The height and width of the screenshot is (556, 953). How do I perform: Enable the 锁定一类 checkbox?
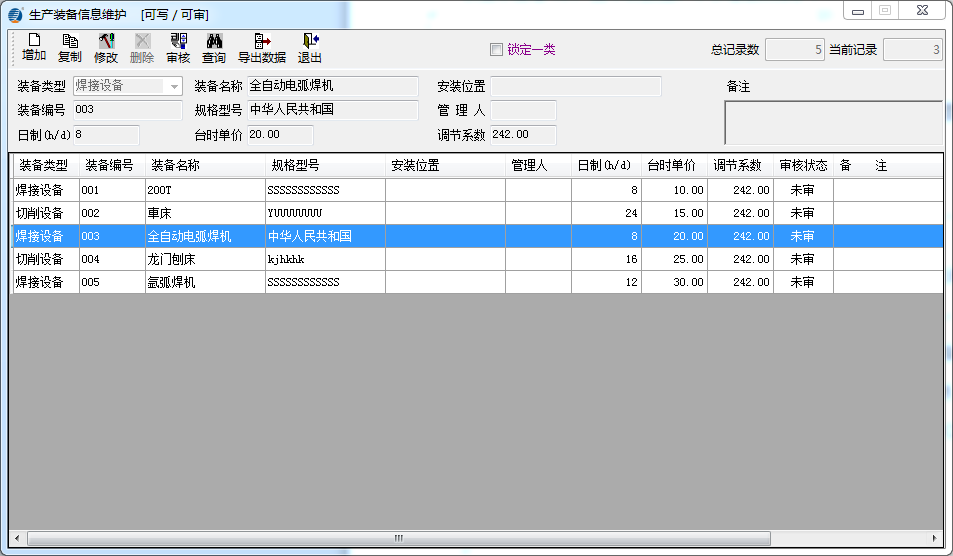coord(496,50)
